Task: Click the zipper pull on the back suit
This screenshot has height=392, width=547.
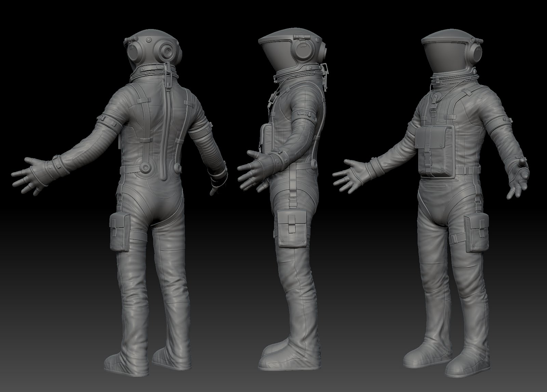Action: pos(169,87)
